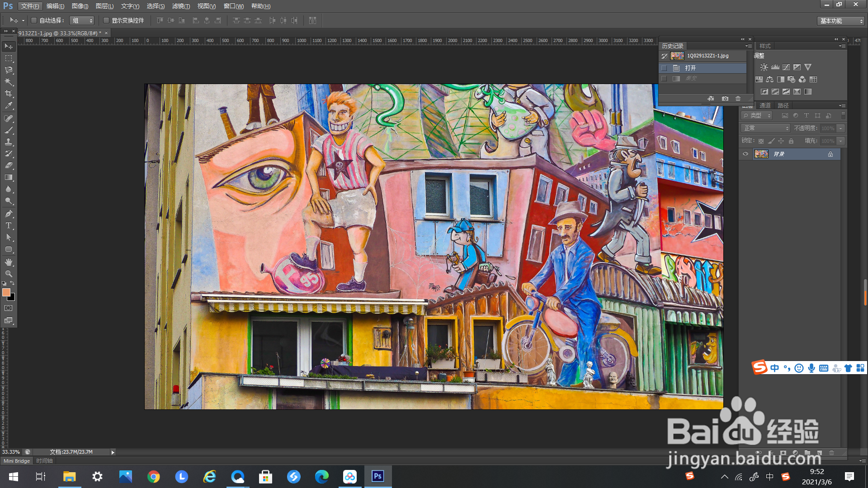Viewport: 868px width, 488px height.
Task: Toggle lock image pixels brush icon
Action: pyautogui.click(x=771, y=141)
